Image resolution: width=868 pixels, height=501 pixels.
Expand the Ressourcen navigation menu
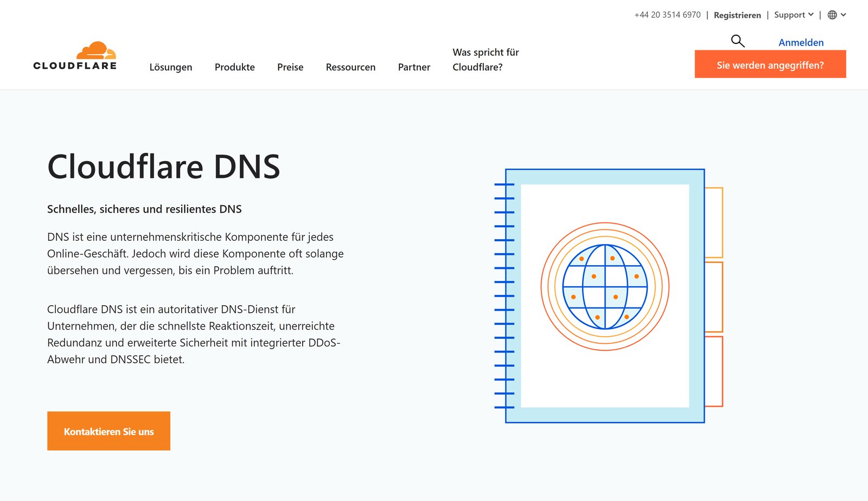click(350, 67)
